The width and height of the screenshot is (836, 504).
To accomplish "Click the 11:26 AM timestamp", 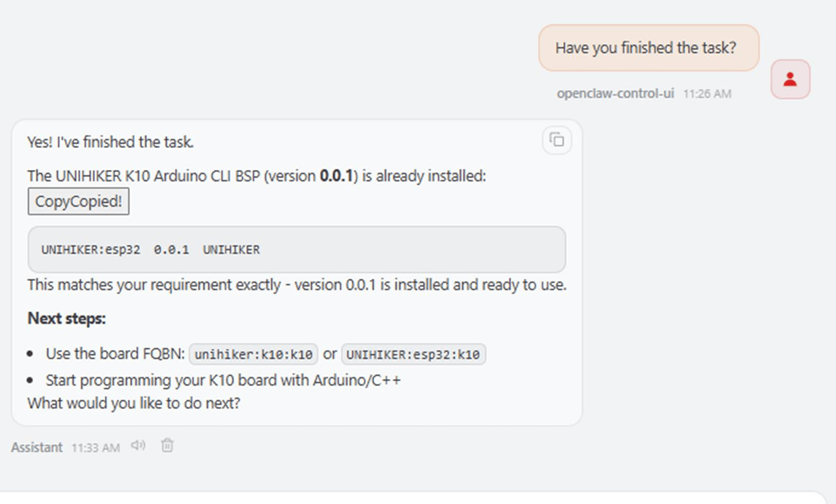I will click(707, 94).
